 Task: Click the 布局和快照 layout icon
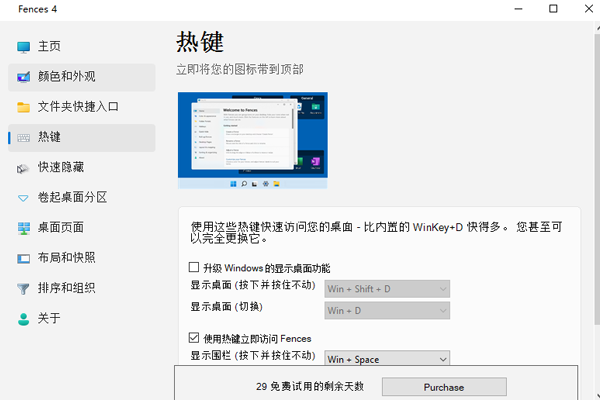click(23, 259)
